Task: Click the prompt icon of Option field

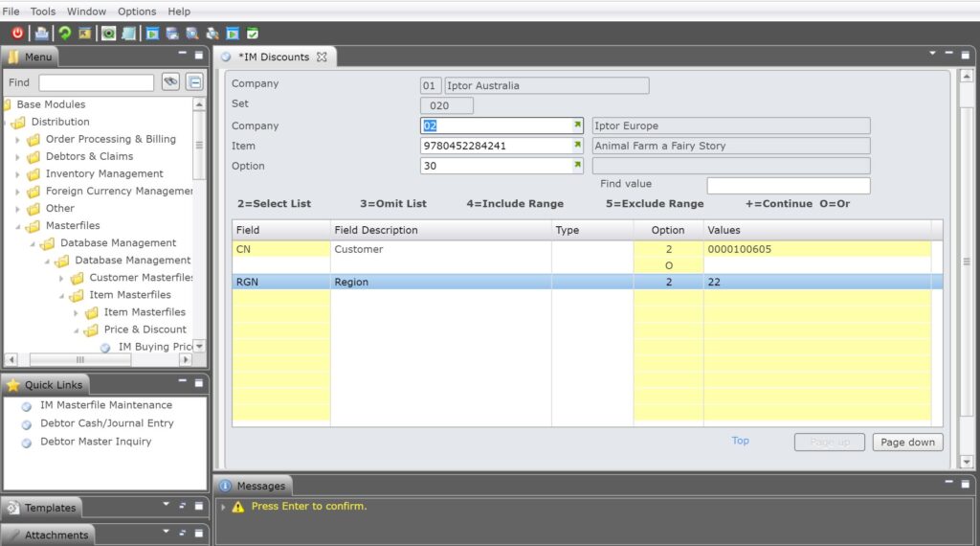Action: point(577,166)
